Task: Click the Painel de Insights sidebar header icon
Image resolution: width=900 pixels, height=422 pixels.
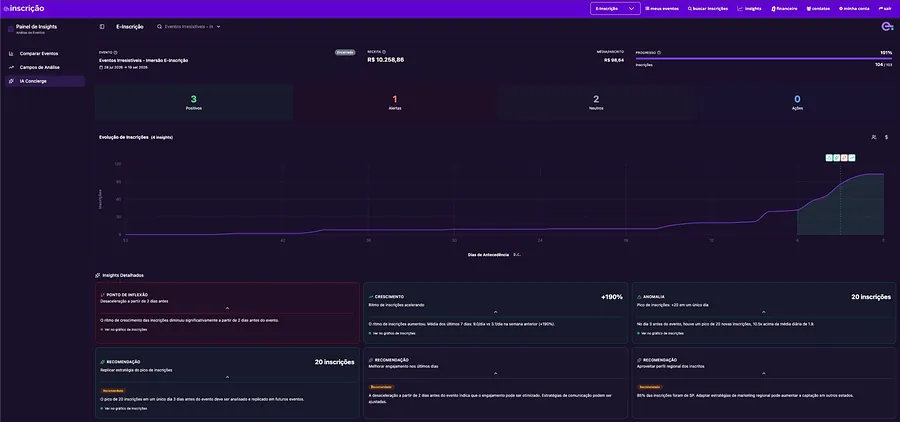Action: [x=11, y=29]
